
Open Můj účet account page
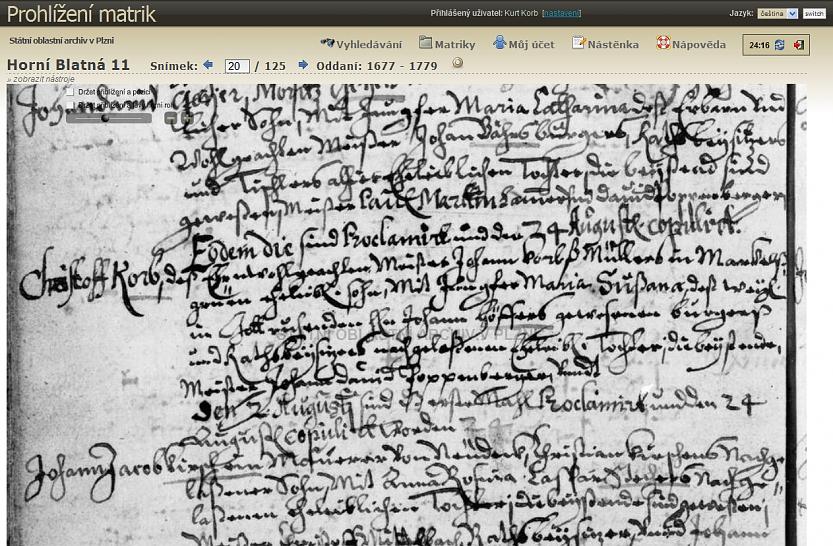[524, 44]
